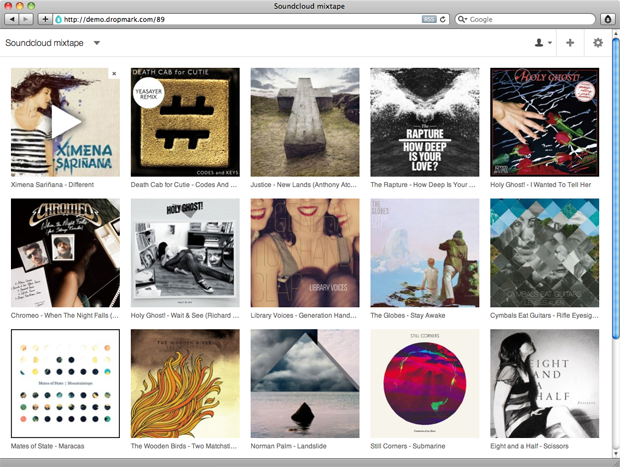Open Library Voices Generation Handclap cover
This screenshot has height=467, width=620.
click(305, 253)
